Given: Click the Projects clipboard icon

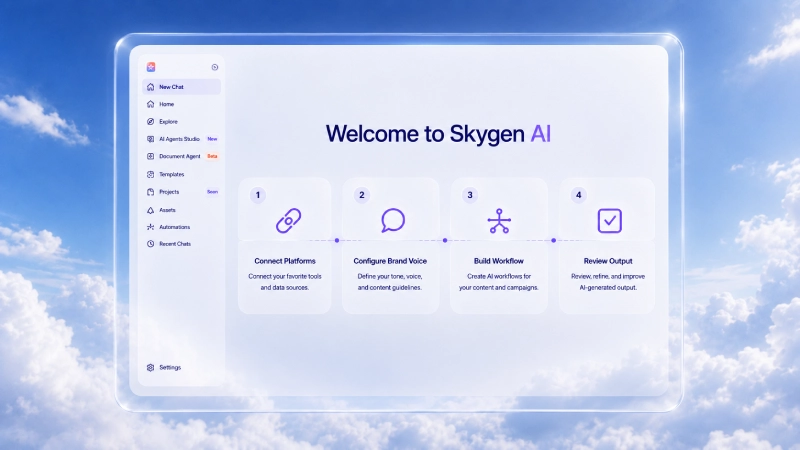Looking at the screenshot, I should tap(151, 192).
